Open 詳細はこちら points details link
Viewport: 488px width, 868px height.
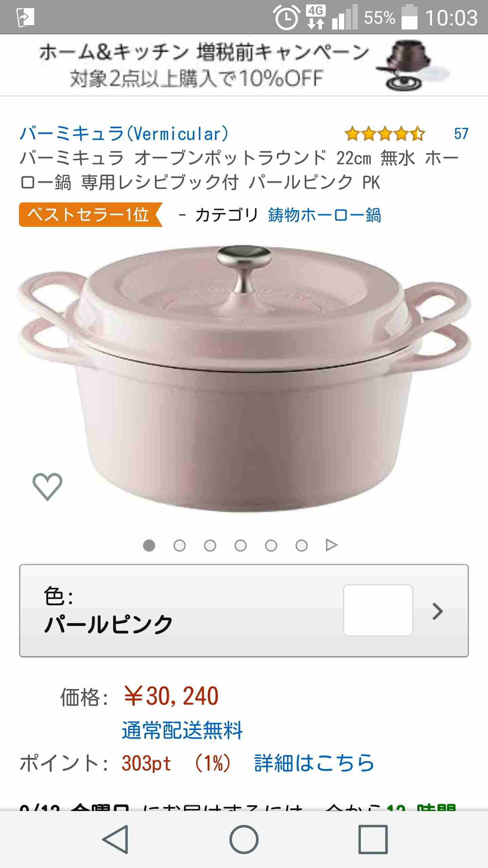(314, 763)
